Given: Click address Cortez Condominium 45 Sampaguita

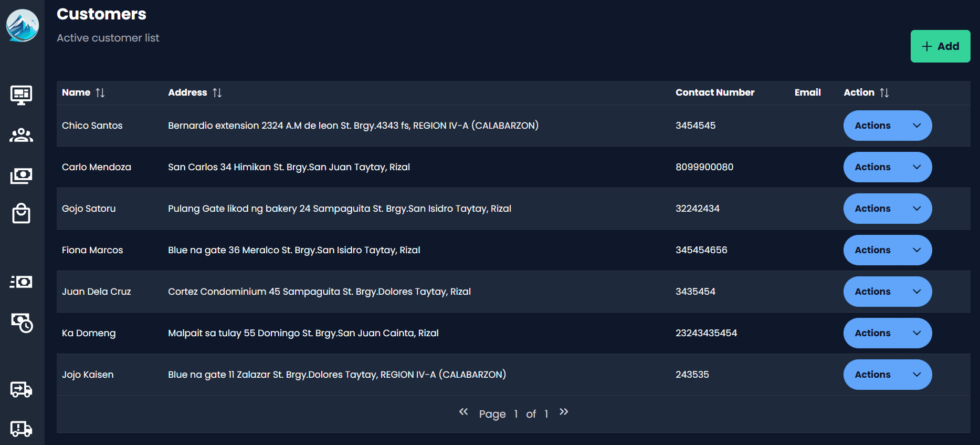Looking at the screenshot, I should [319, 292].
